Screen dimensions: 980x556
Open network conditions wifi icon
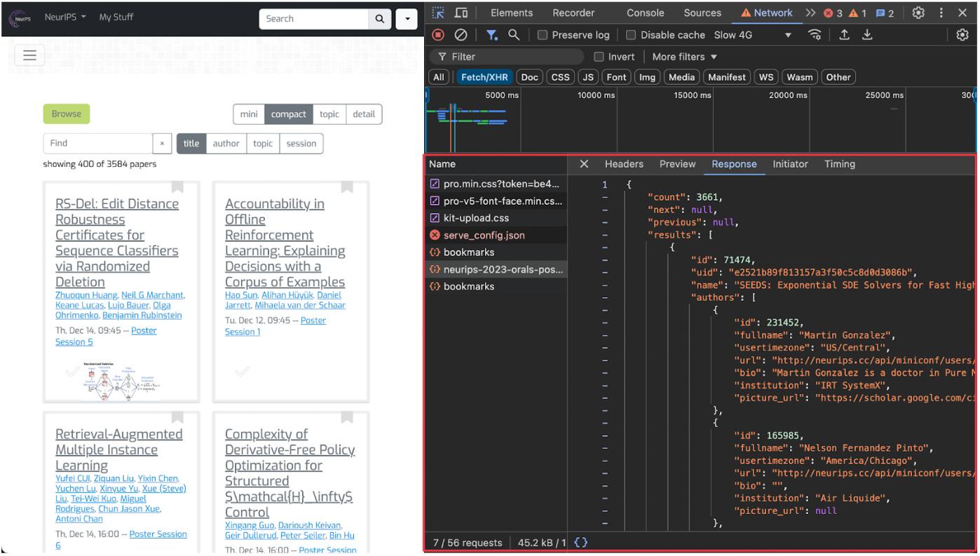click(x=814, y=34)
